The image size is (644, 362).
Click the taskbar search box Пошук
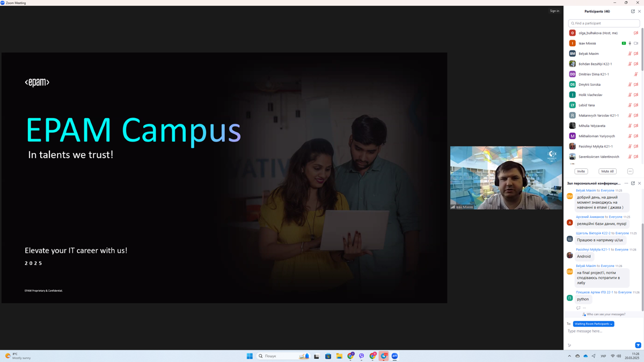283,356
